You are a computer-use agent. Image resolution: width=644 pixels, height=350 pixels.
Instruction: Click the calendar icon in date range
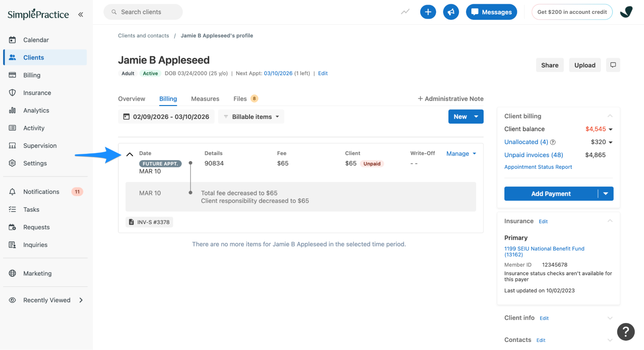[126, 117]
